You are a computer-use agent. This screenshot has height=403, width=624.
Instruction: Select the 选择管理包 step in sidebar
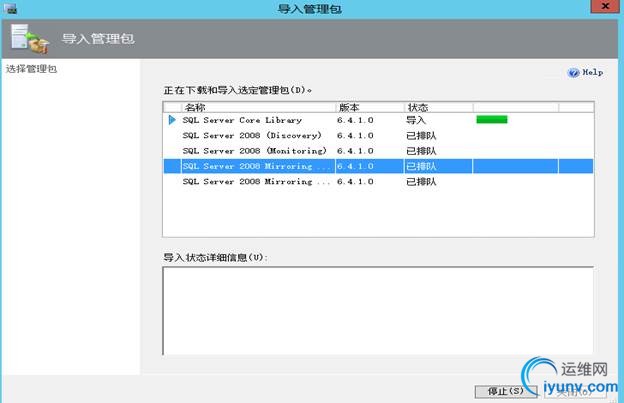pos(31,69)
